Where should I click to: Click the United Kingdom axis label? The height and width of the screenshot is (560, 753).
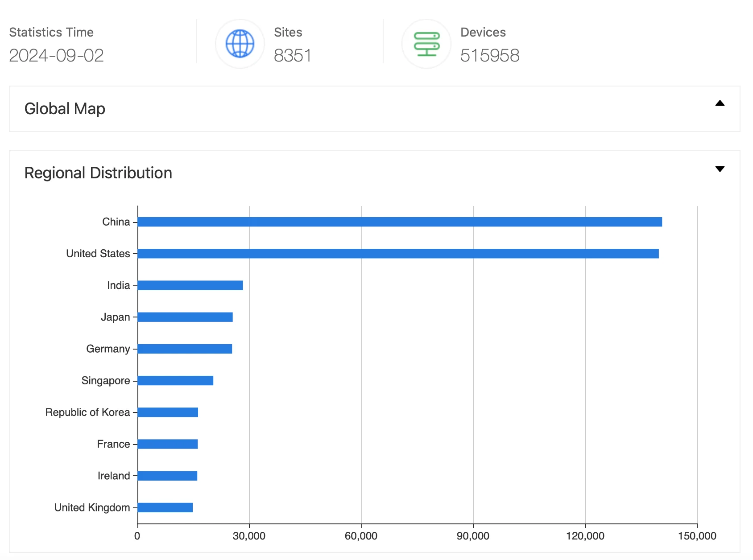(x=92, y=507)
